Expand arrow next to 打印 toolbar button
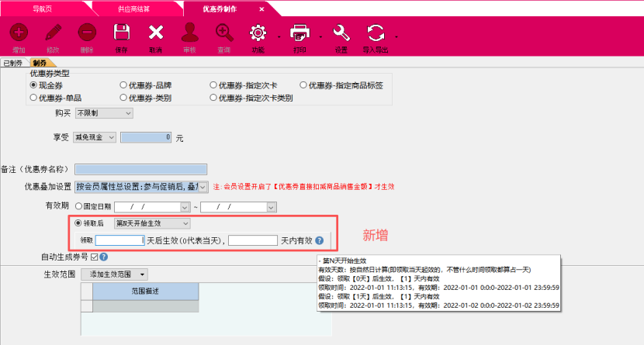Viewport: 644px width, 345px height. pyautogui.click(x=320, y=37)
